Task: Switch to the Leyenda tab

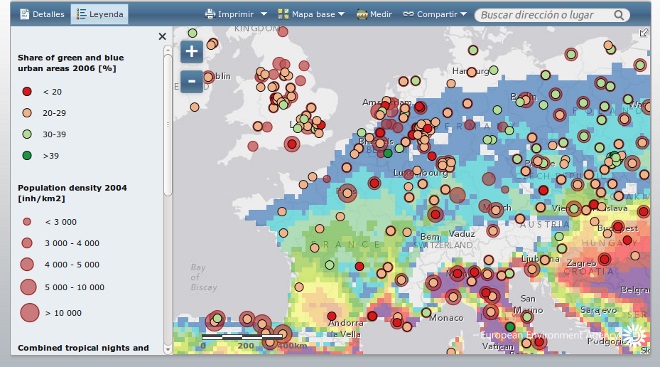Action: pyautogui.click(x=100, y=14)
